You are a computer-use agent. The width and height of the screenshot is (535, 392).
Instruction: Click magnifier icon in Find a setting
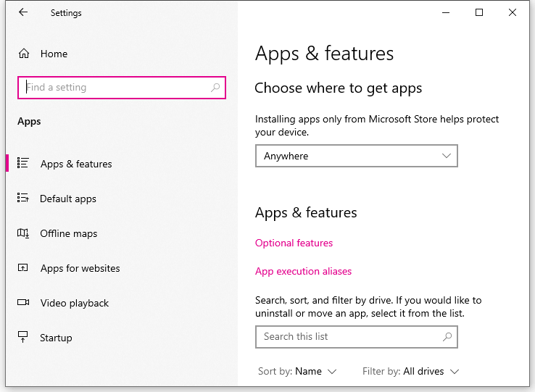point(215,88)
